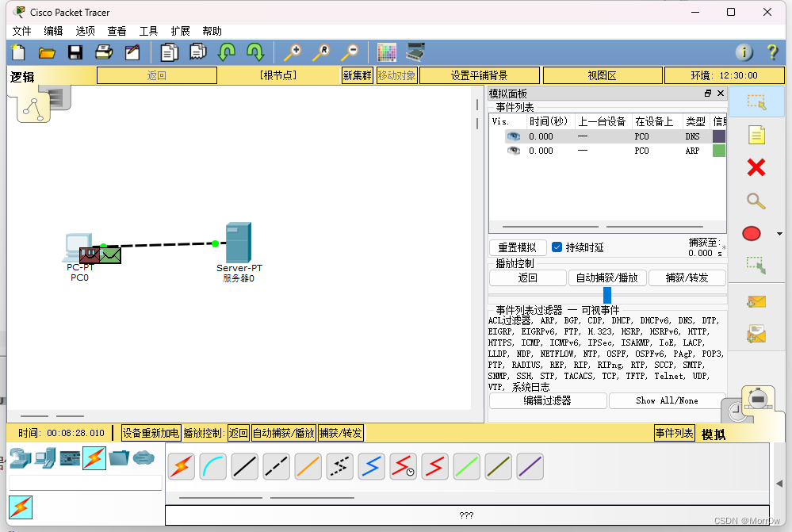Toggle visibility eye of the ARP event
This screenshot has height=532, width=792.
pyautogui.click(x=514, y=151)
